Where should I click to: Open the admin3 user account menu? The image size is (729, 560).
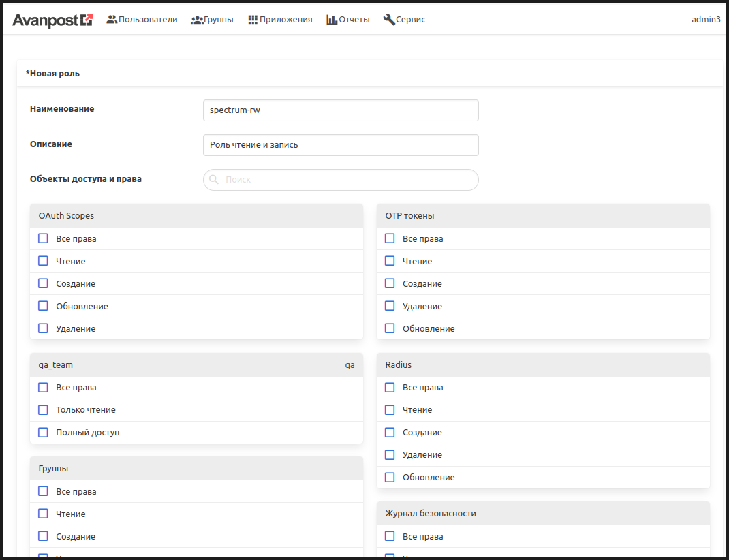706,20
